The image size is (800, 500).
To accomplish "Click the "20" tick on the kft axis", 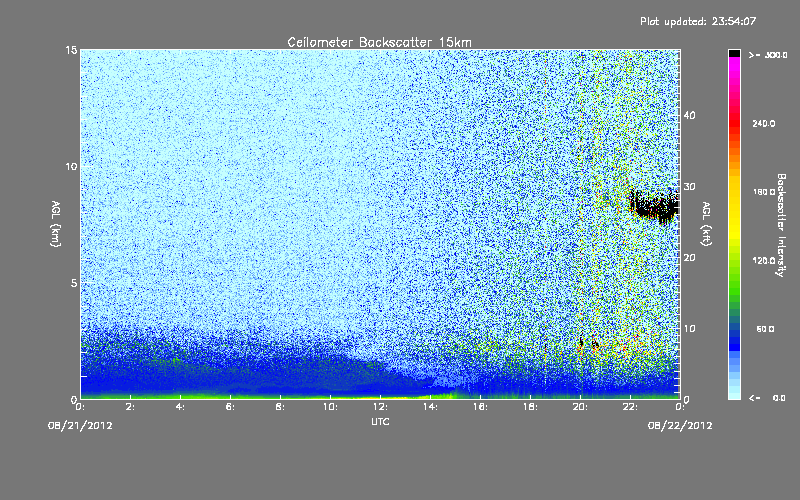I will tap(689, 258).
